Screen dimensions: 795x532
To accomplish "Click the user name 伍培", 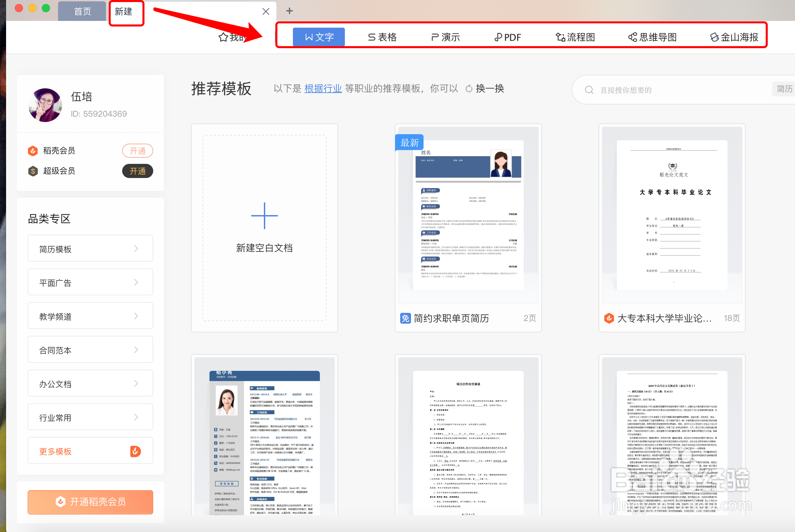I will click(82, 97).
